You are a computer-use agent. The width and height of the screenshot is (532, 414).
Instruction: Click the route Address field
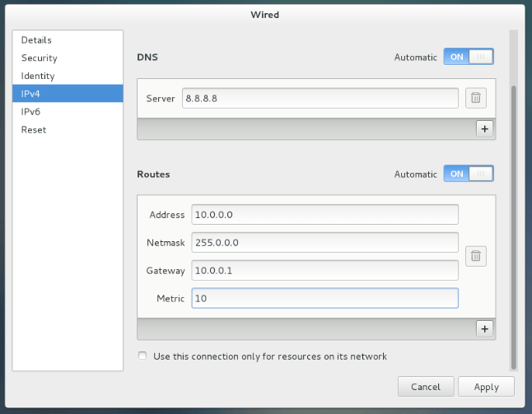pyautogui.click(x=324, y=215)
